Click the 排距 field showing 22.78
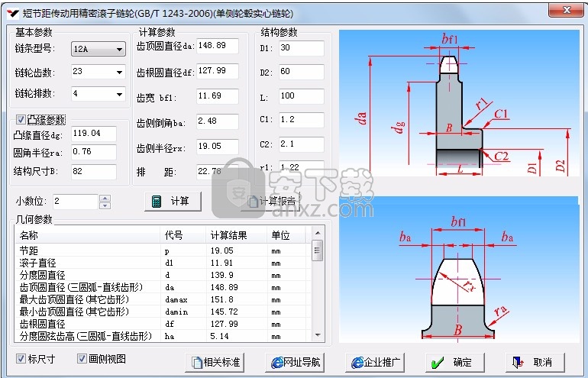Image resolution: width=588 pixels, height=378 pixels. [x=218, y=171]
